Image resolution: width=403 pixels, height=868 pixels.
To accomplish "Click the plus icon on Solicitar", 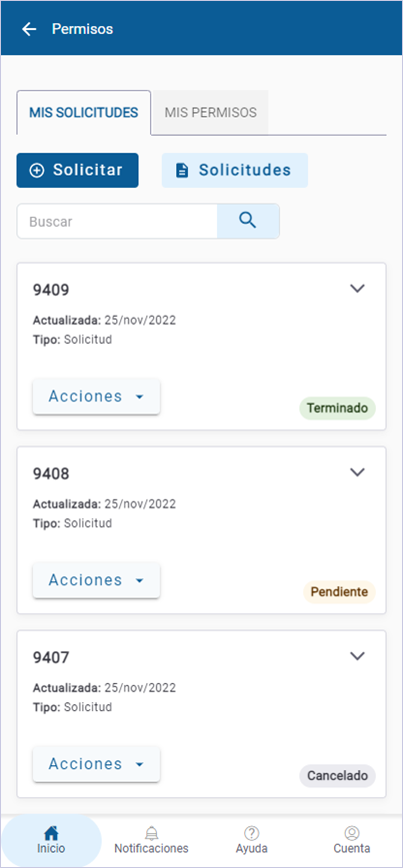I will (37, 171).
